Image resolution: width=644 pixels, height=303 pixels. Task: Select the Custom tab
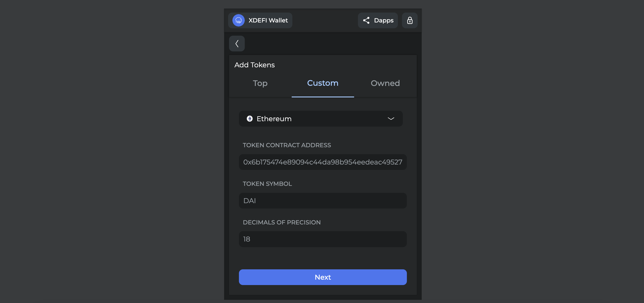pyautogui.click(x=322, y=83)
